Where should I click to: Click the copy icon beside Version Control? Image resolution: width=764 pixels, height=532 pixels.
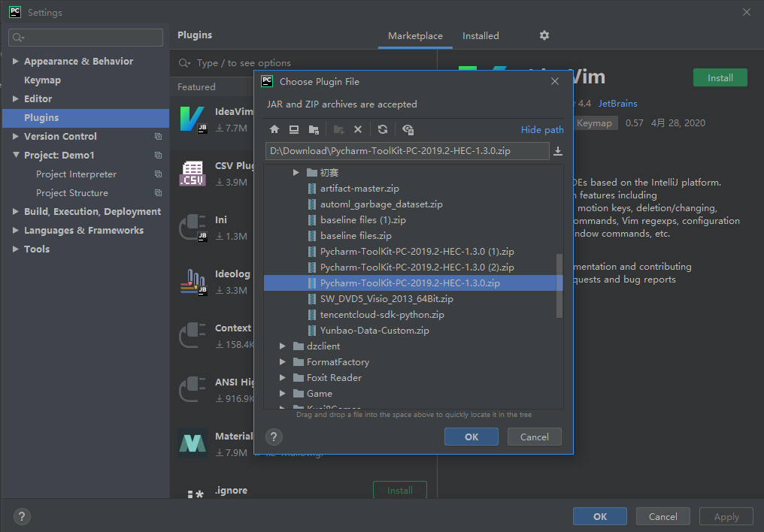click(x=159, y=136)
